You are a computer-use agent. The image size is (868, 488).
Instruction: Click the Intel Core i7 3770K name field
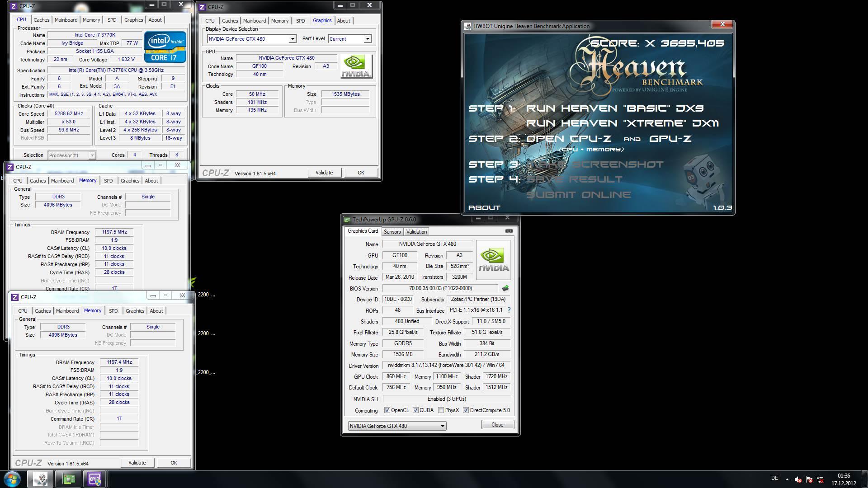[95, 35]
